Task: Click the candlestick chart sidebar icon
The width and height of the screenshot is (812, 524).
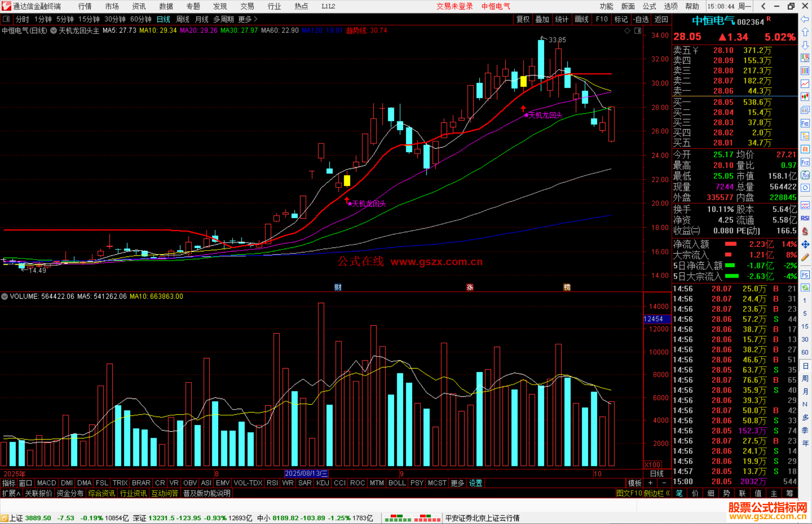Action: point(805,97)
